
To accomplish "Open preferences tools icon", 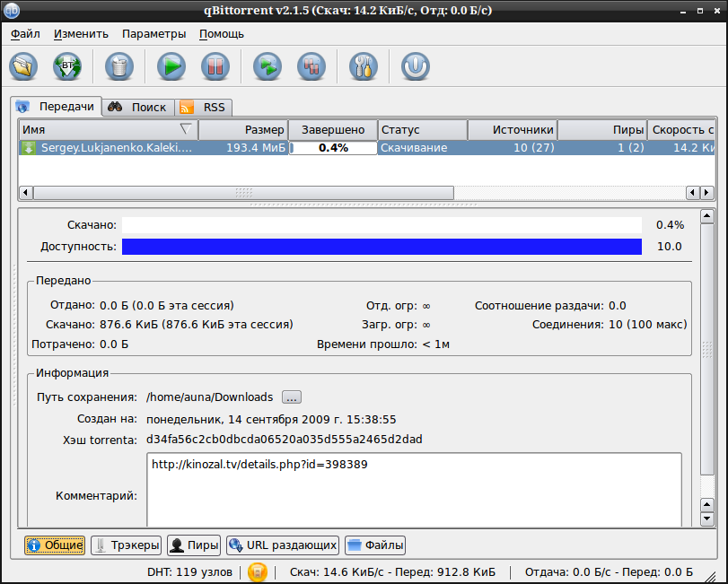I will tap(364, 66).
